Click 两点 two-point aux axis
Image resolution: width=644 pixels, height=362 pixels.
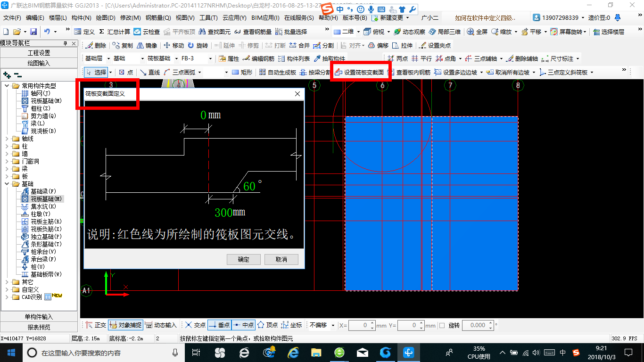tap(398, 59)
